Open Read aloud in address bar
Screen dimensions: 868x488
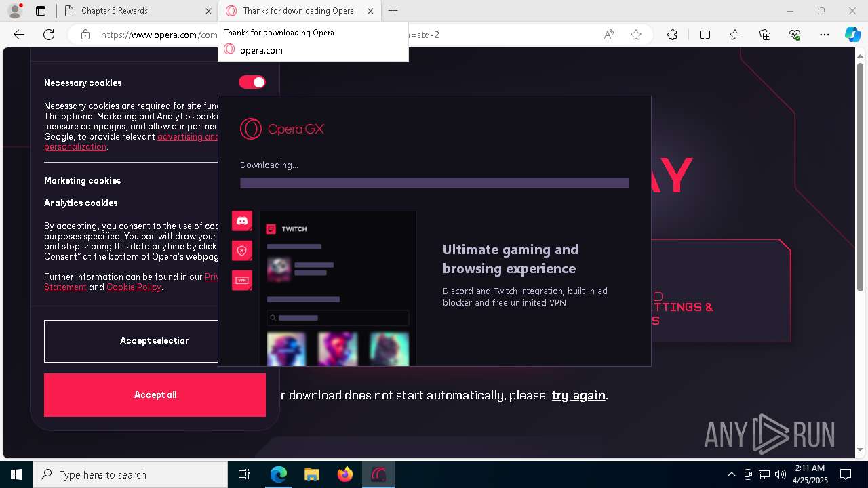[x=609, y=35]
